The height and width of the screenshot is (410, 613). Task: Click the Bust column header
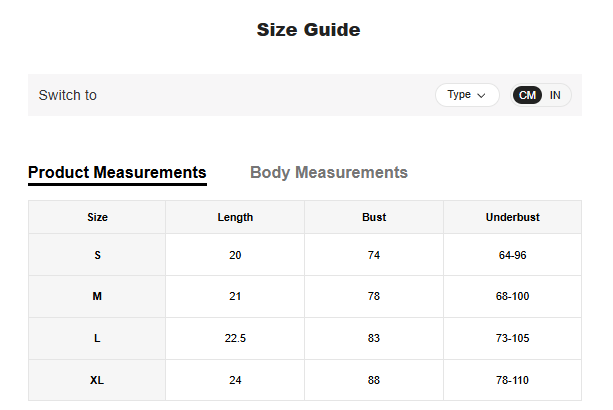click(374, 217)
